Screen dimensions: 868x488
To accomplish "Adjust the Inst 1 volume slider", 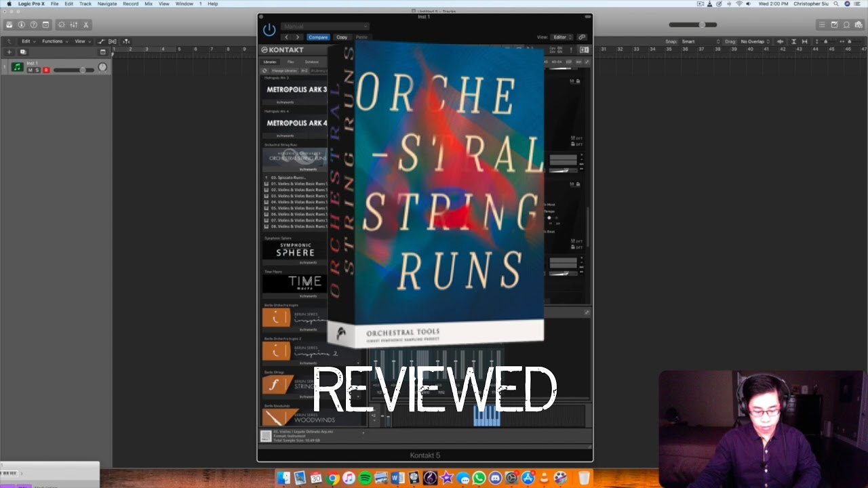I will click(x=73, y=70).
